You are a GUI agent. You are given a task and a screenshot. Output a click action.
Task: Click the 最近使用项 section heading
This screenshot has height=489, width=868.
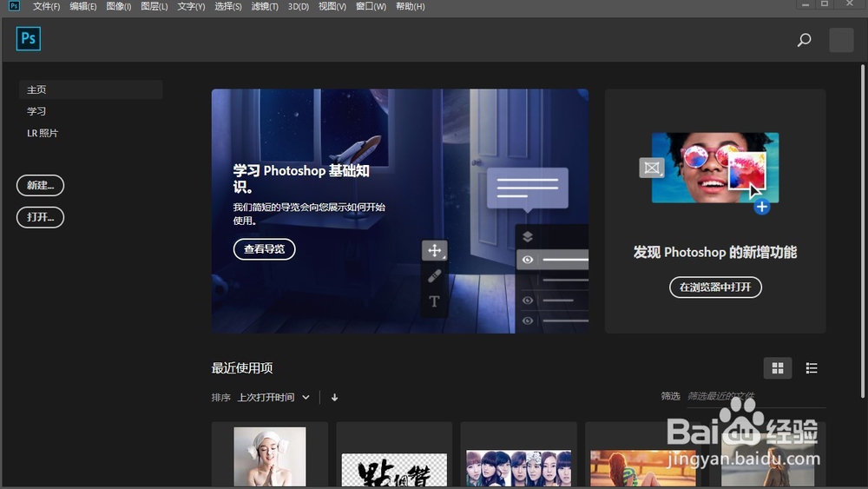(x=242, y=368)
